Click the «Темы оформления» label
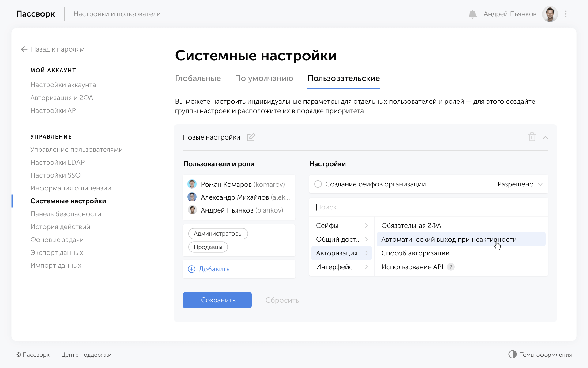 coord(546,355)
